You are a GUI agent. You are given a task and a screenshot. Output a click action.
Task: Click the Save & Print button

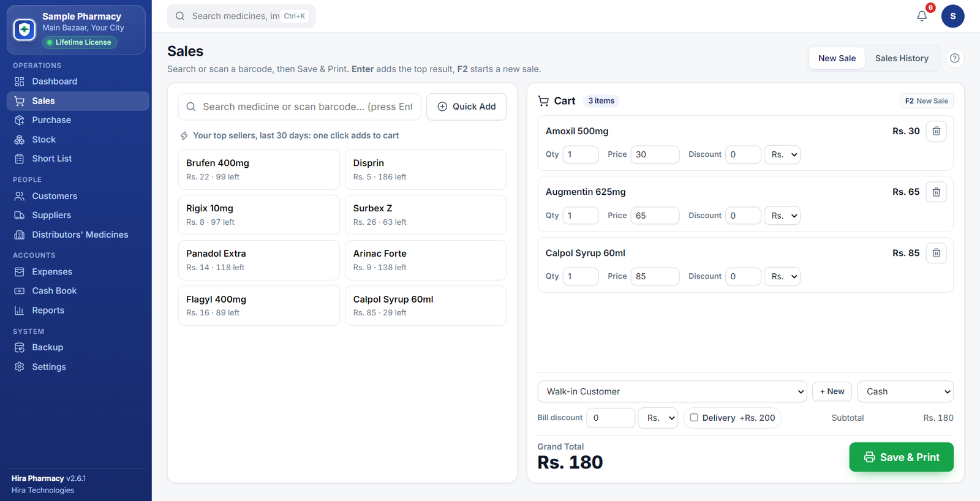tap(901, 457)
